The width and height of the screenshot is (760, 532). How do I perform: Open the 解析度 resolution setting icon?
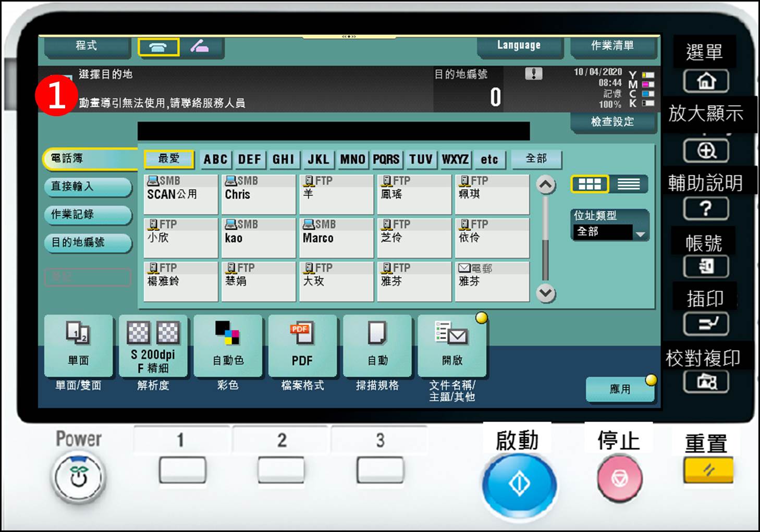tap(154, 345)
